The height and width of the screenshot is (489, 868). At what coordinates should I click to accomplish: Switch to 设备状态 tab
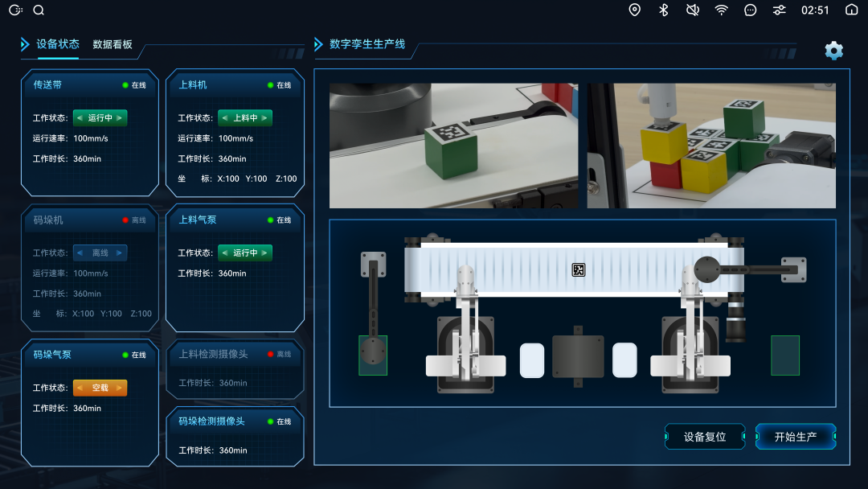pos(58,44)
